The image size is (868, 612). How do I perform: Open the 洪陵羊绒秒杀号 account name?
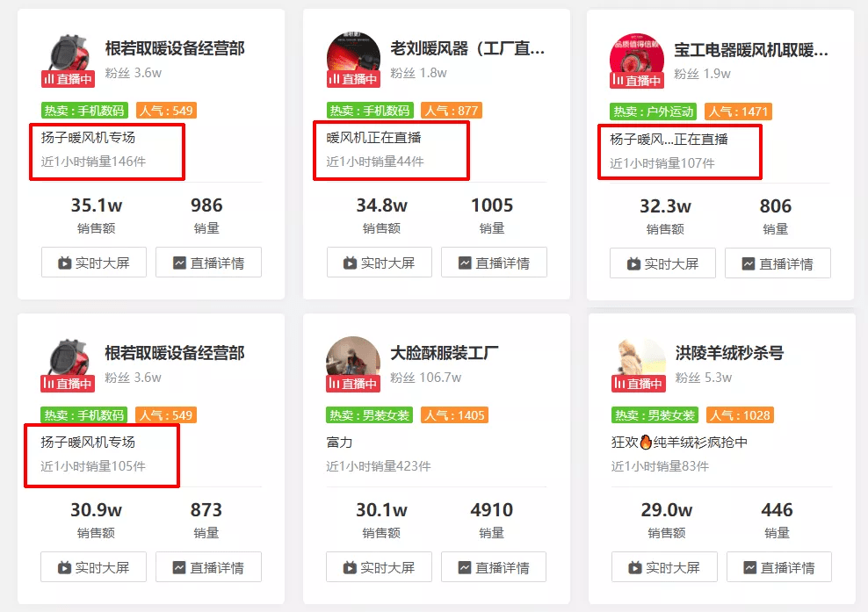point(729,352)
